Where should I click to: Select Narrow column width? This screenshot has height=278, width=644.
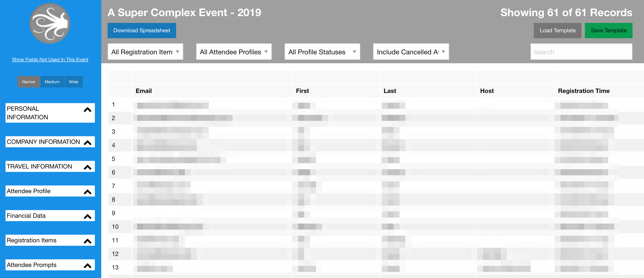(28, 82)
